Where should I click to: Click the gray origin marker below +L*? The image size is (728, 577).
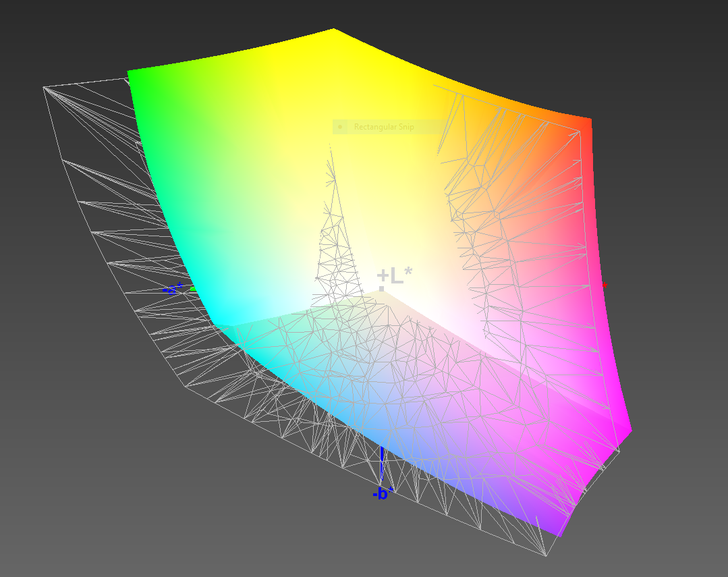pos(381,289)
